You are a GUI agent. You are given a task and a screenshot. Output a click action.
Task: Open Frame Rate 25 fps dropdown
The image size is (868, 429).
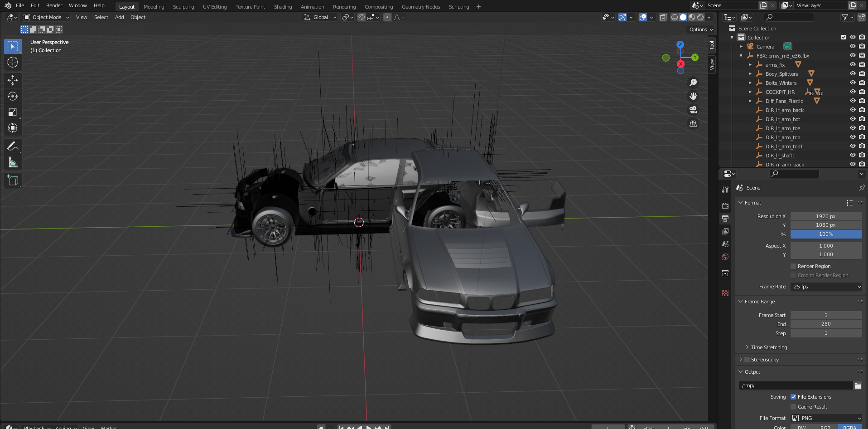(x=826, y=287)
